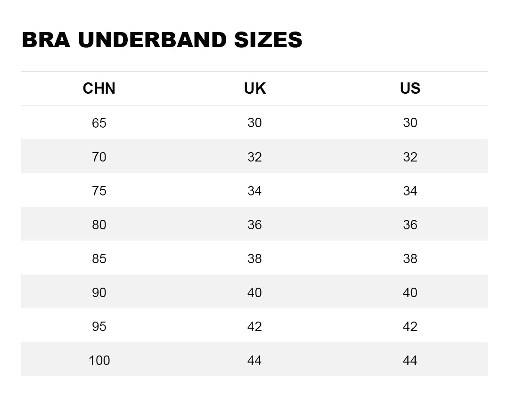Choose 40 in the US column
509x420 pixels.
pos(410,292)
